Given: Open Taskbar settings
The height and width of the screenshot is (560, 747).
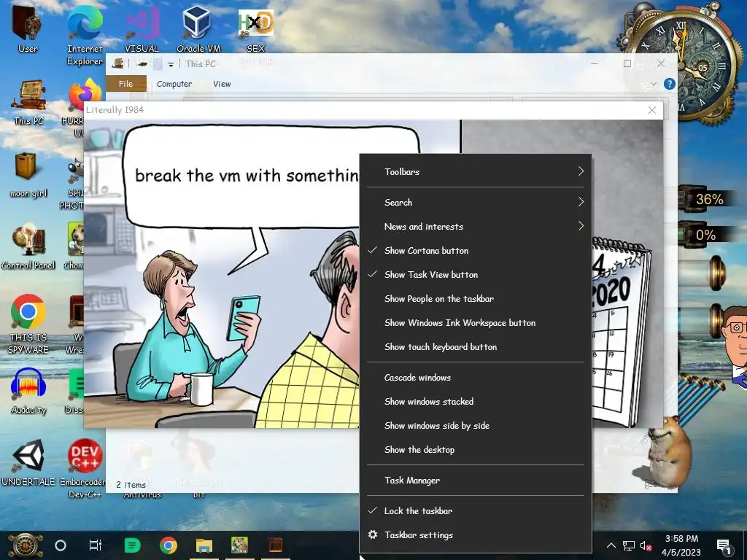Looking at the screenshot, I should click(x=475, y=535).
